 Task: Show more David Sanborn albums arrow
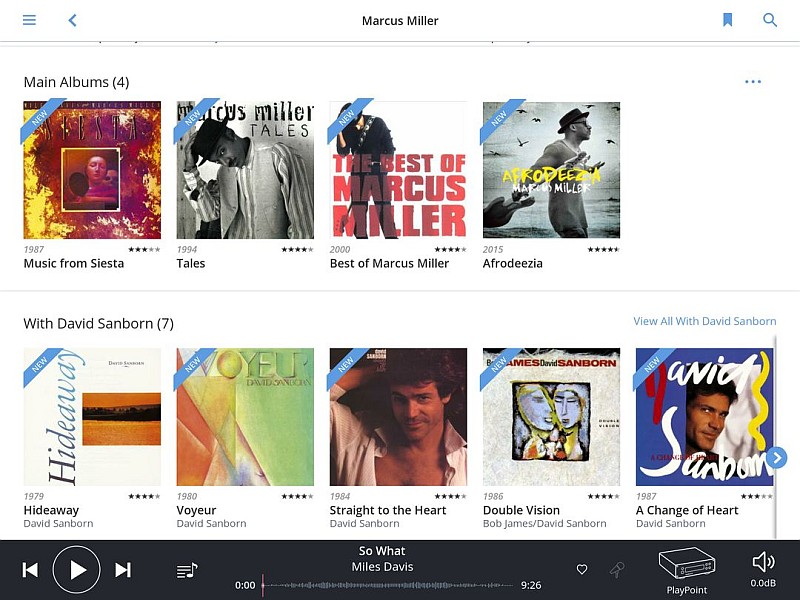coord(777,458)
